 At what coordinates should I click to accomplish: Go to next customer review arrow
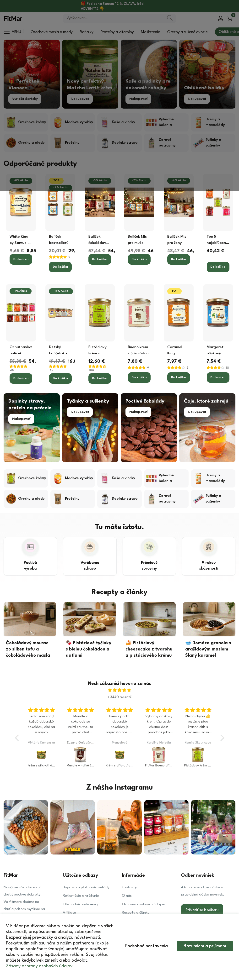click(x=222, y=738)
